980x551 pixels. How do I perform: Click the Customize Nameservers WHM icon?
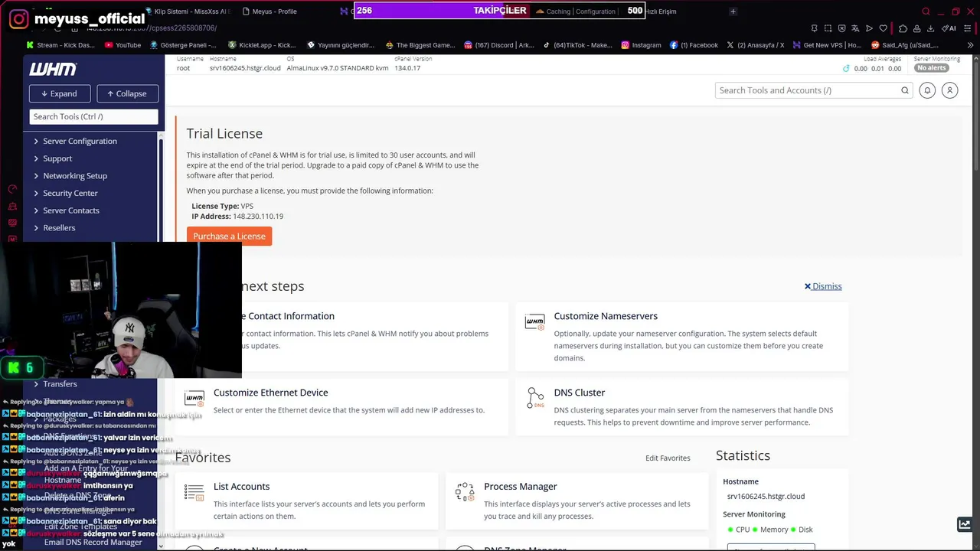coord(534,322)
